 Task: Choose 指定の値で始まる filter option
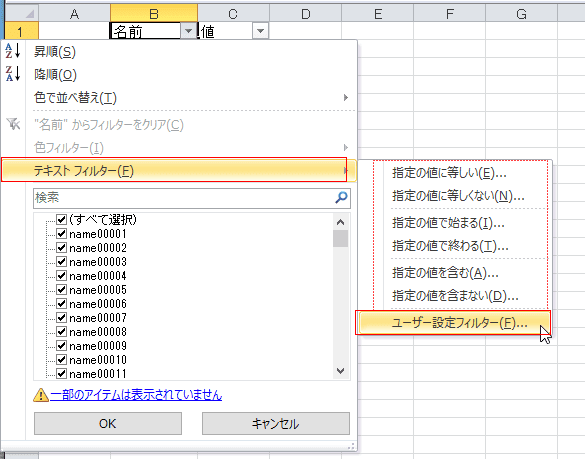tap(448, 223)
